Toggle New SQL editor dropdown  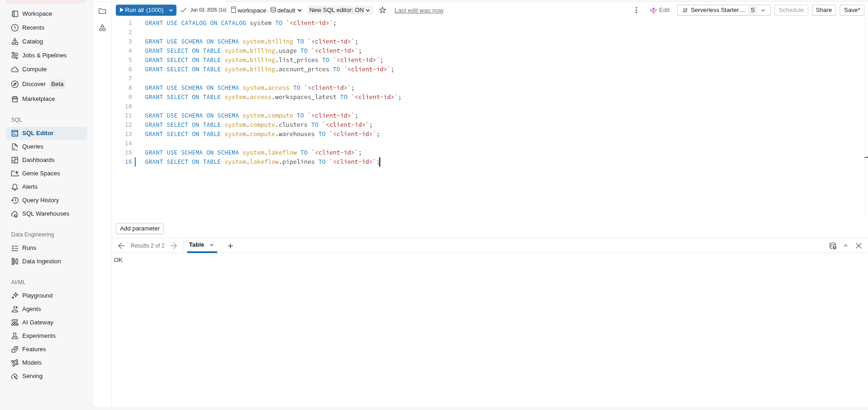point(340,10)
